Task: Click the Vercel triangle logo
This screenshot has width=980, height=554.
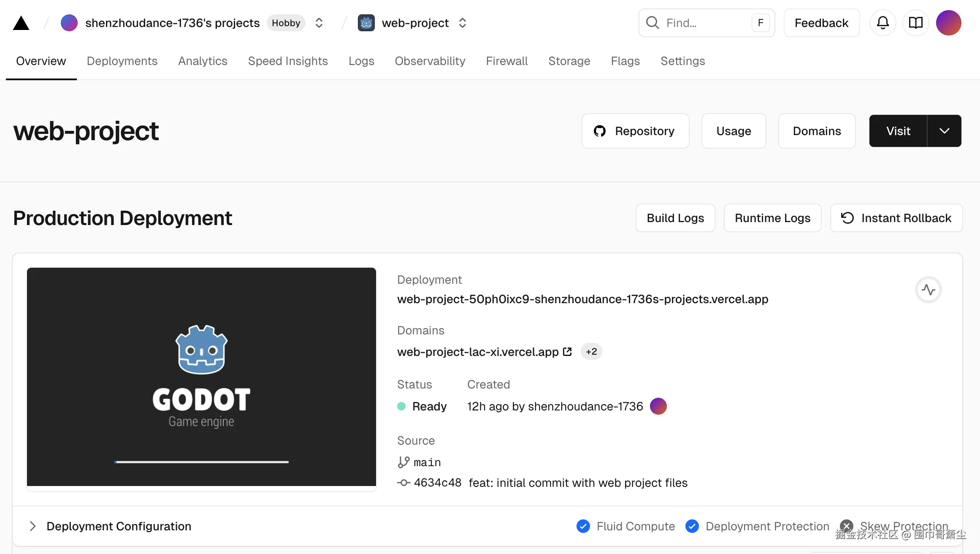Action: (x=21, y=23)
